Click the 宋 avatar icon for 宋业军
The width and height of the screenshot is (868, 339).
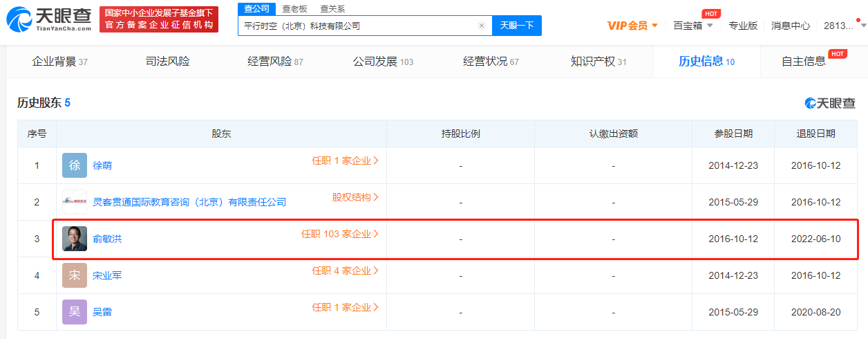coord(75,275)
